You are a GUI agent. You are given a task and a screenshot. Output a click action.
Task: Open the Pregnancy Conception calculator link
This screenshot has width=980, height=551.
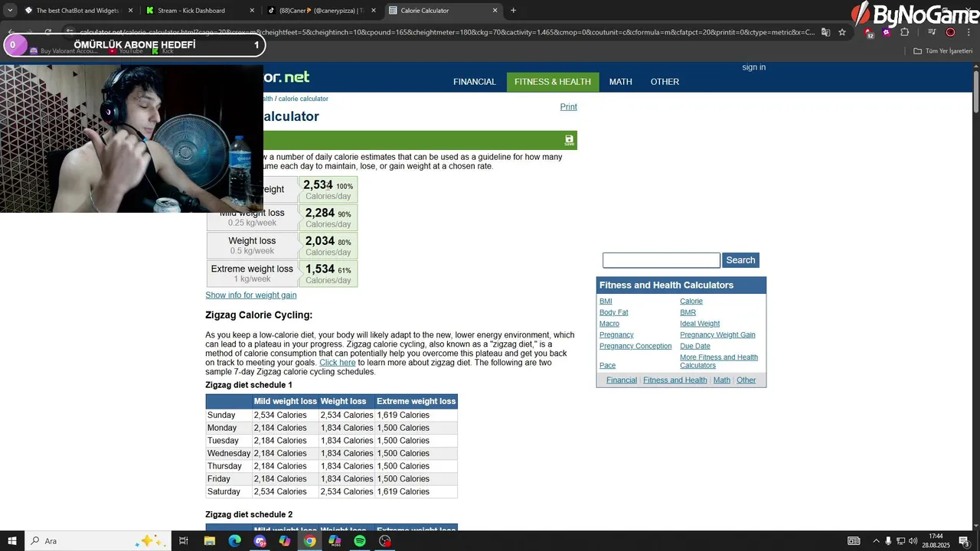(635, 347)
